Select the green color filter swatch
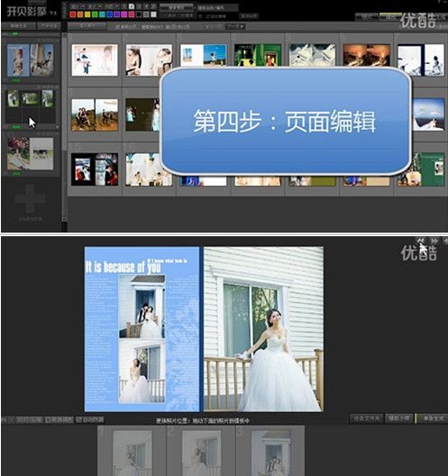This screenshot has width=448, height=476. tap(95, 14)
